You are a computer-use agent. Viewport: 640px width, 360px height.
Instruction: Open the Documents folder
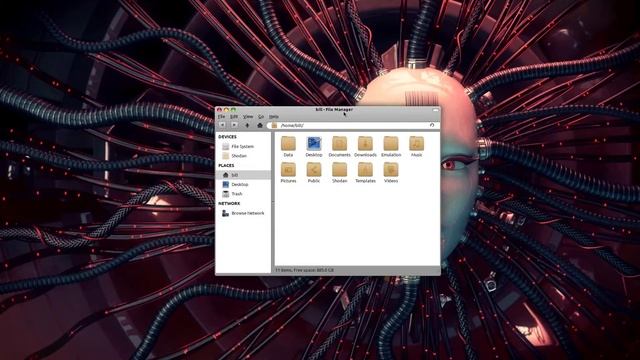(340, 147)
